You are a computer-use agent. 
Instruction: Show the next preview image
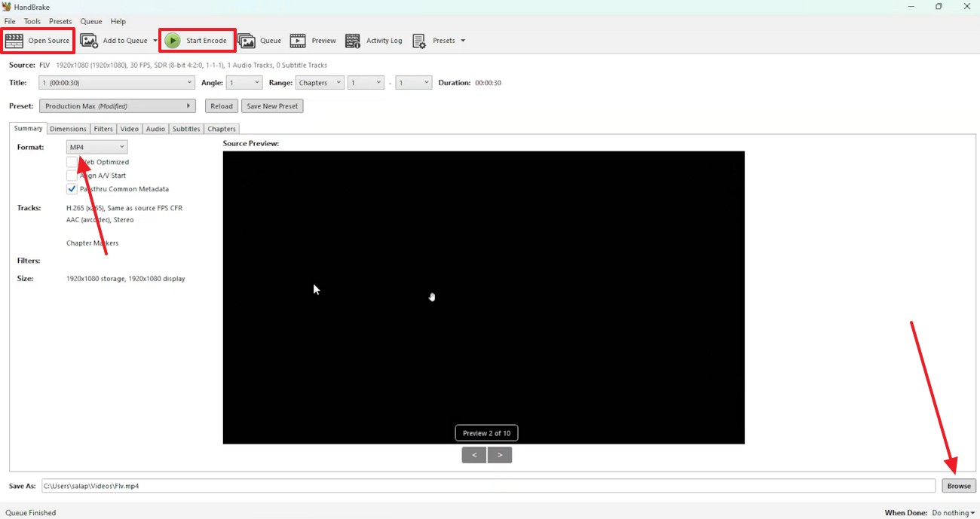[499, 454]
